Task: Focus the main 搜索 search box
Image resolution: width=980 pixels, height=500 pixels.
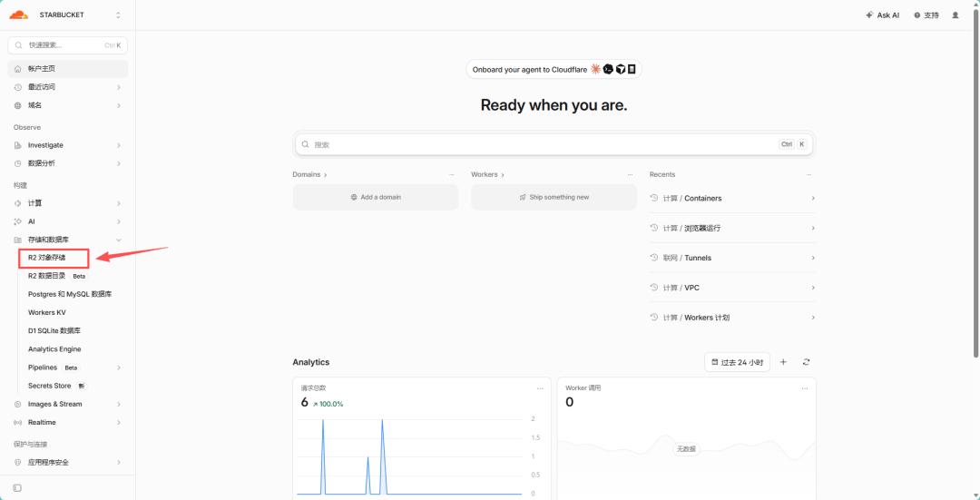Action: [x=554, y=144]
